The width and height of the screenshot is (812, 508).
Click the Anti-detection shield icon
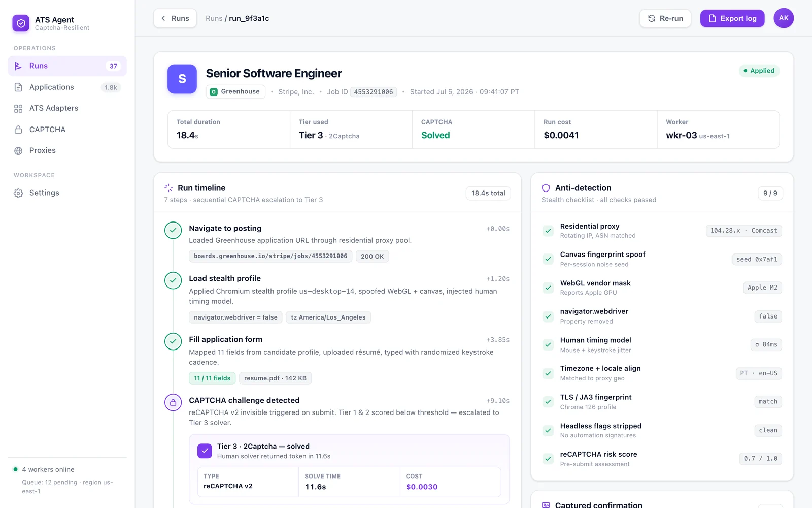click(x=546, y=188)
